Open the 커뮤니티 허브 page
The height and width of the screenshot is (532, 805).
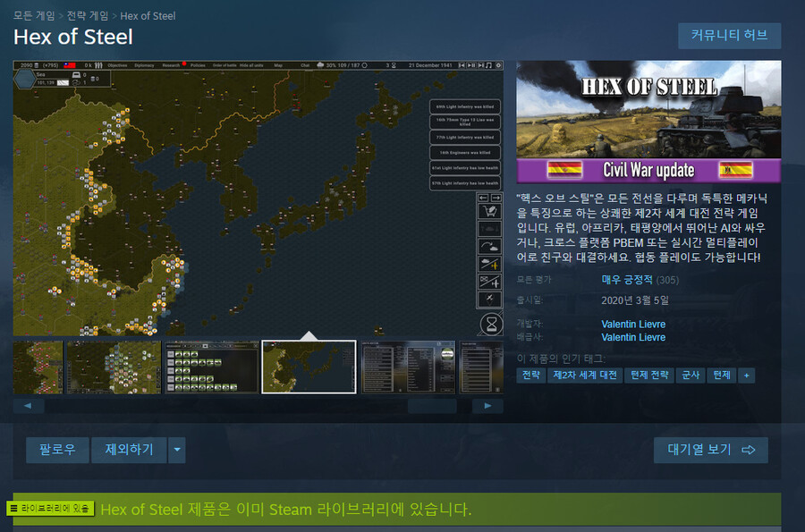(730, 36)
